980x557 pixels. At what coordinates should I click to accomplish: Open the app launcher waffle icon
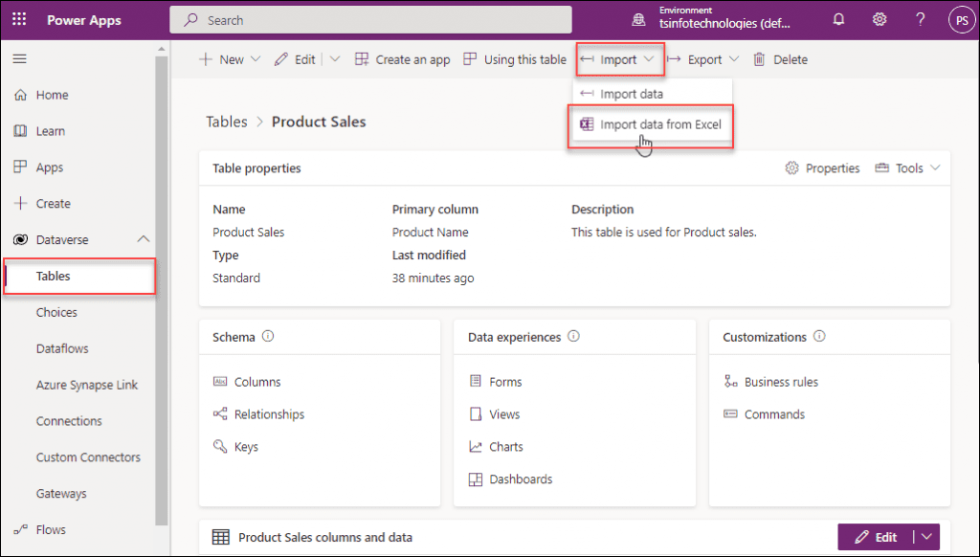pyautogui.click(x=19, y=20)
